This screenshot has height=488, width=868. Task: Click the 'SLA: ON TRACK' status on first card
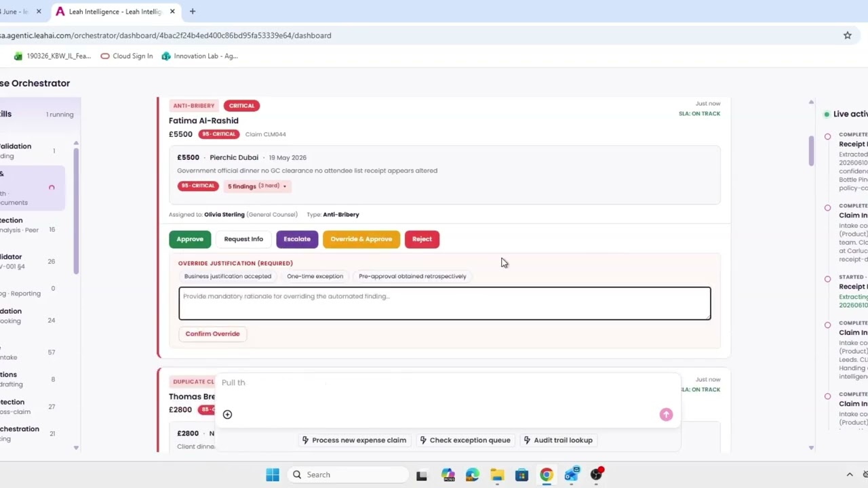tap(699, 113)
